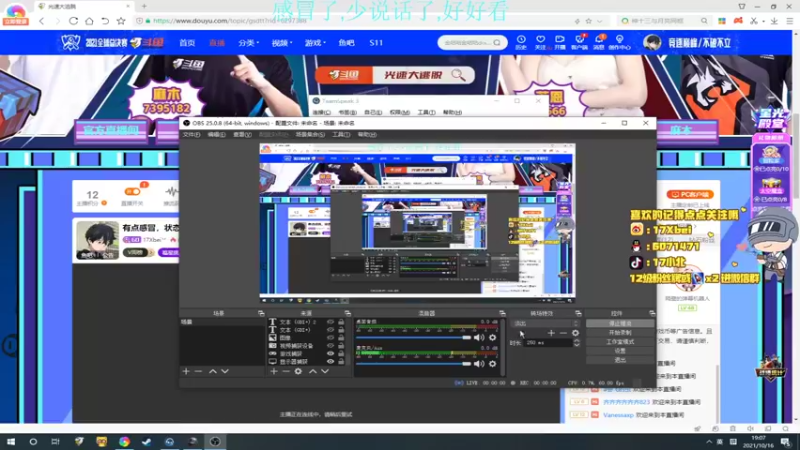Remove source with the minus icon in Sources panel
This screenshot has height=450, width=800.
tap(286, 371)
